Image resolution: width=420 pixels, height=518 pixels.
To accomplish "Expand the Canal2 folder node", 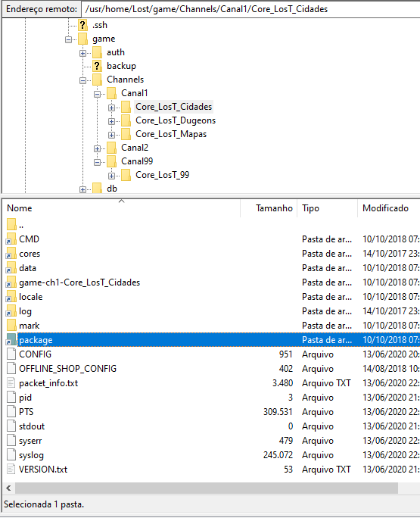I will (x=97, y=148).
